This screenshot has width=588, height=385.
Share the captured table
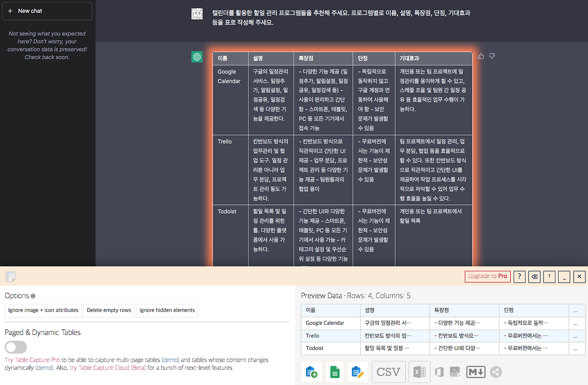pos(496,372)
